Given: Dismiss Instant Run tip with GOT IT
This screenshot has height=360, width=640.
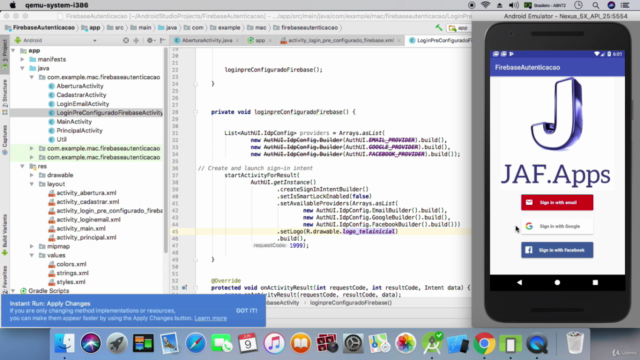Looking at the screenshot, I should (247, 311).
